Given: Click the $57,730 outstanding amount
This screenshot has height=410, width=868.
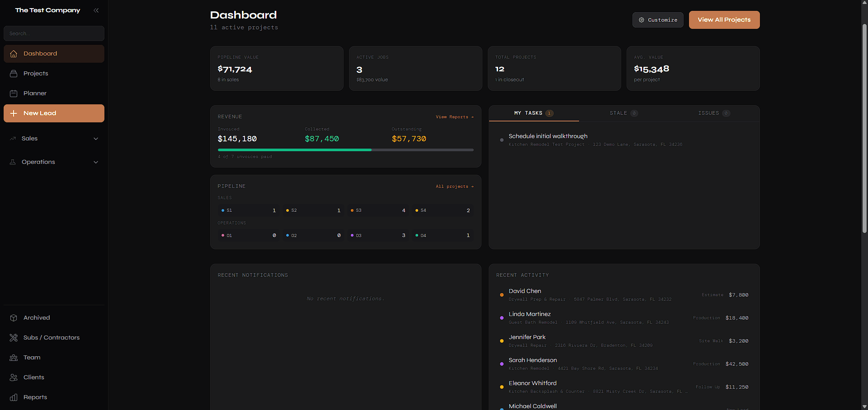Looking at the screenshot, I should 409,139.
